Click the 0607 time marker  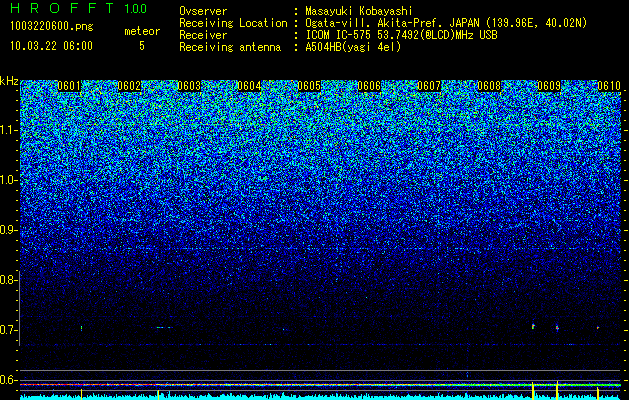(x=429, y=86)
